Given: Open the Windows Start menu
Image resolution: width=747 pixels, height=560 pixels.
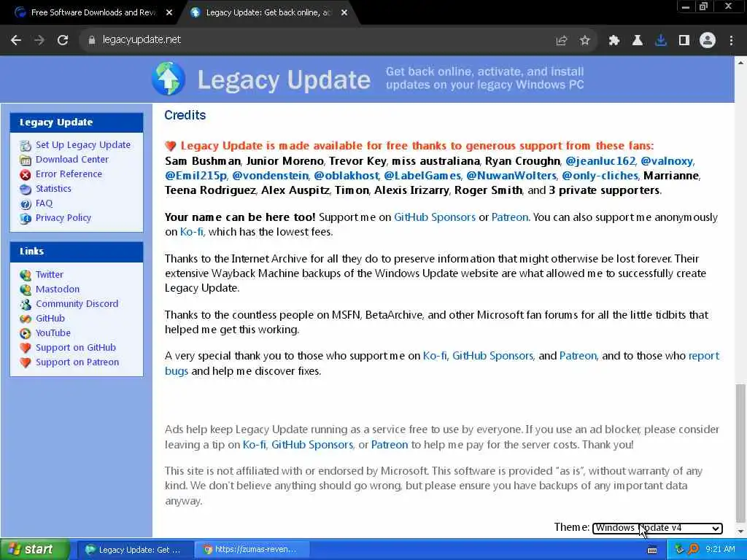Looking at the screenshot, I should click(x=34, y=550).
